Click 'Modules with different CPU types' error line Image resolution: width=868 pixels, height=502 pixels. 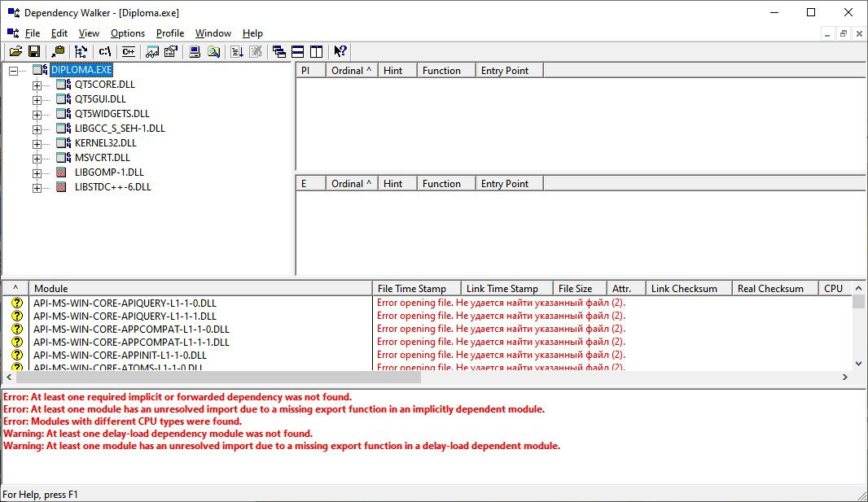point(122,421)
